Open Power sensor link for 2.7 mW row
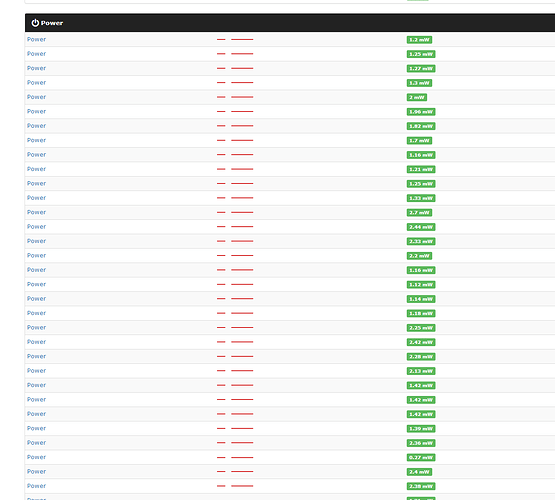The height and width of the screenshot is (500, 555). pyautogui.click(x=36, y=212)
